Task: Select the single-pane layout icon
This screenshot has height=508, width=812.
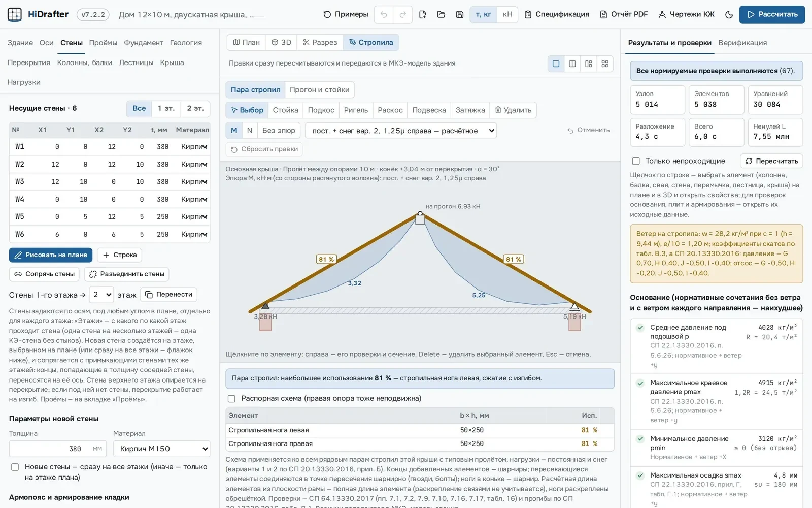Action: click(x=556, y=63)
